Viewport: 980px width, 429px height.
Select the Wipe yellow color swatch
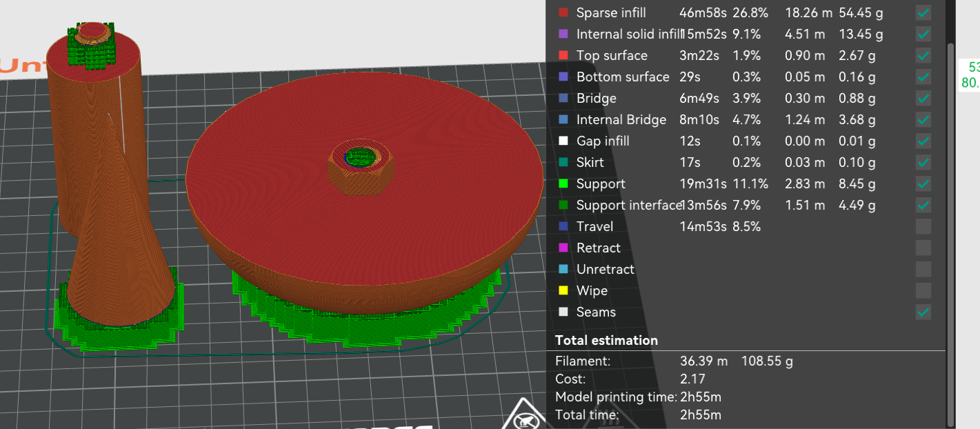click(563, 290)
